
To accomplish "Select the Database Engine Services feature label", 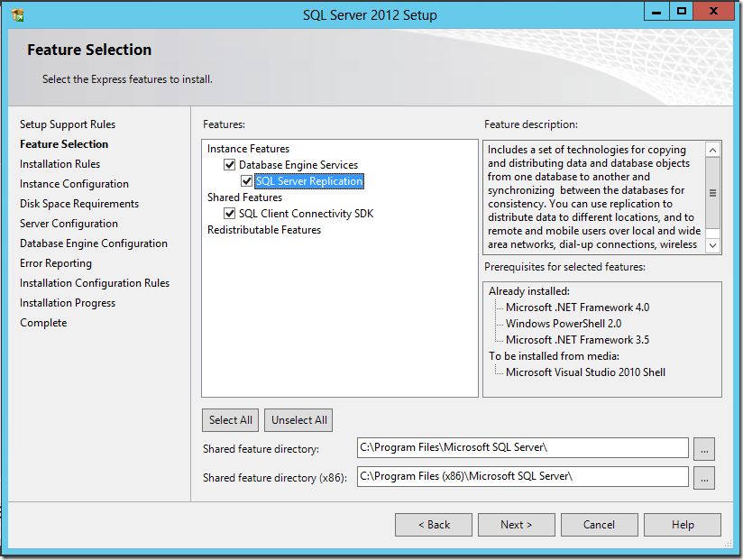I will tap(298, 165).
